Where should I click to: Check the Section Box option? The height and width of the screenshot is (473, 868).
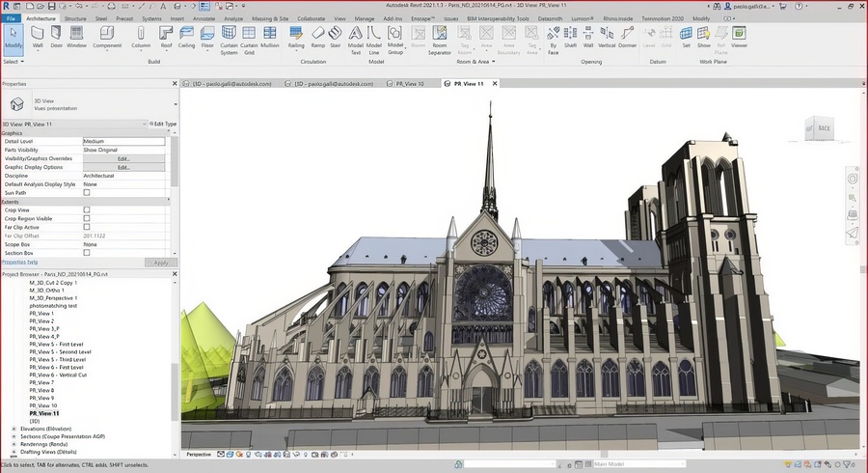(x=86, y=253)
